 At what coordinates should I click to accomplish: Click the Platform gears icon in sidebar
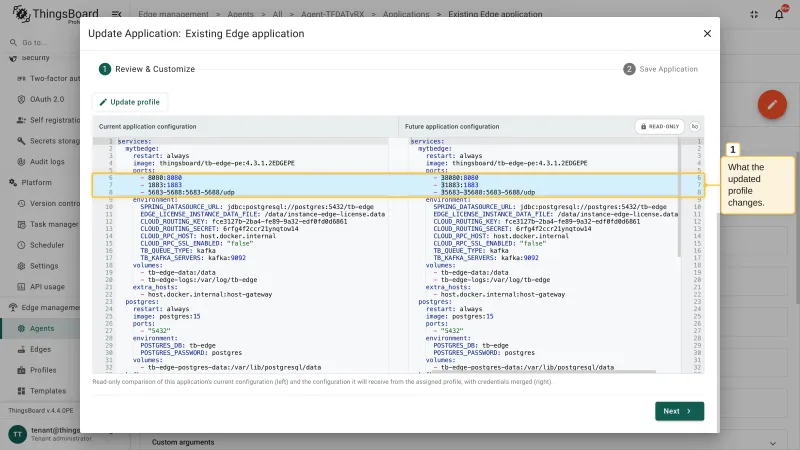tap(13, 183)
